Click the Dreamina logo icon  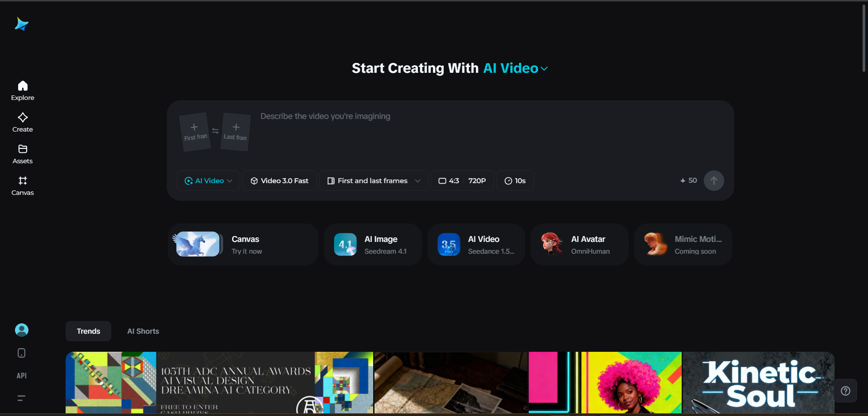point(22,24)
